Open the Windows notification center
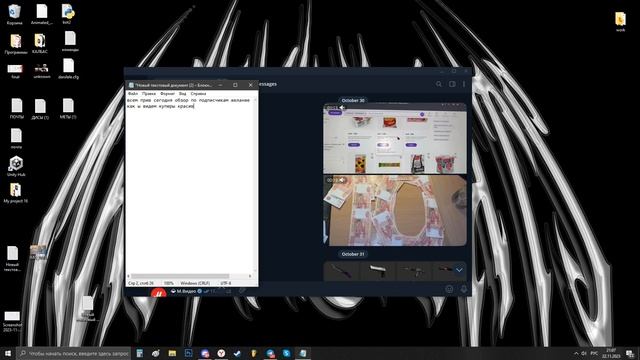The width and height of the screenshot is (640, 360). [630, 353]
